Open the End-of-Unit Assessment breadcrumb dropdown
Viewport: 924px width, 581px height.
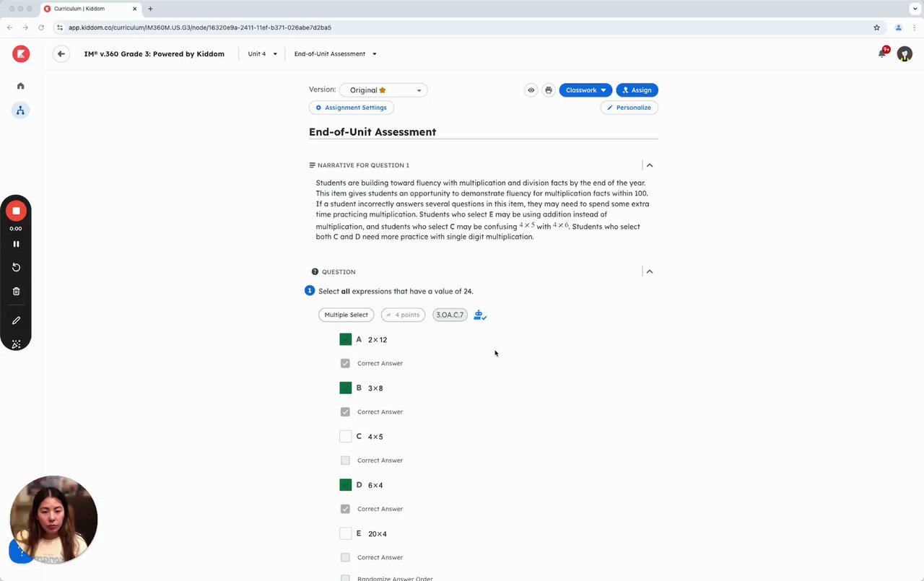[x=335, y=54]
